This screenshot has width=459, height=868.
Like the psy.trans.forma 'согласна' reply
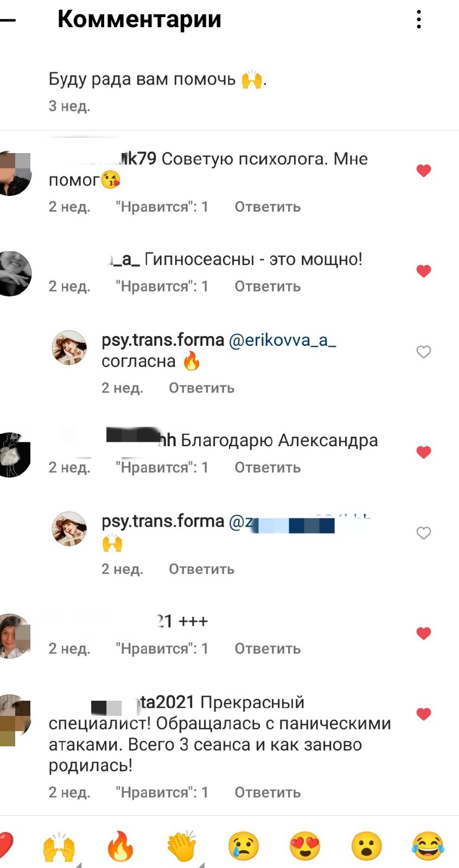coord(424,352)
